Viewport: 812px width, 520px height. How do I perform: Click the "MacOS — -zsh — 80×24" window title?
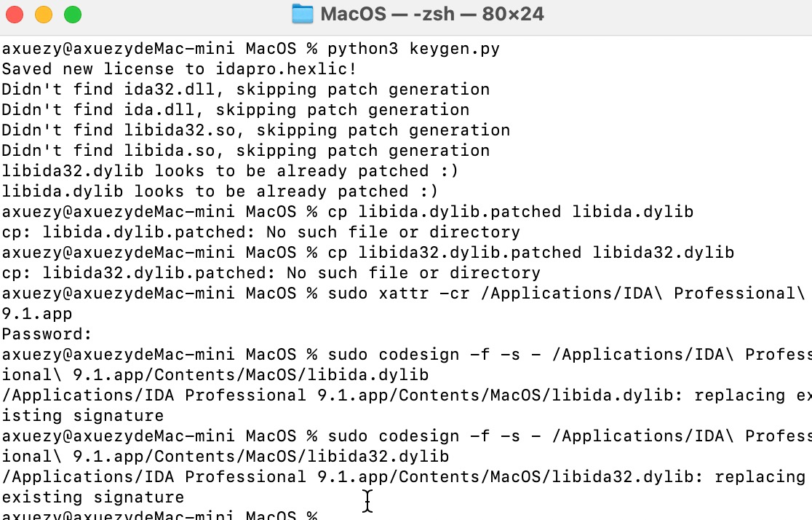[x=432, y=14]
